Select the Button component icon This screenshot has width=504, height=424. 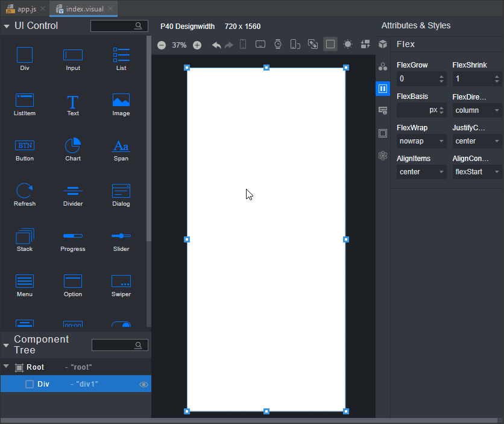pyautogui.click(x=25, y=145)
